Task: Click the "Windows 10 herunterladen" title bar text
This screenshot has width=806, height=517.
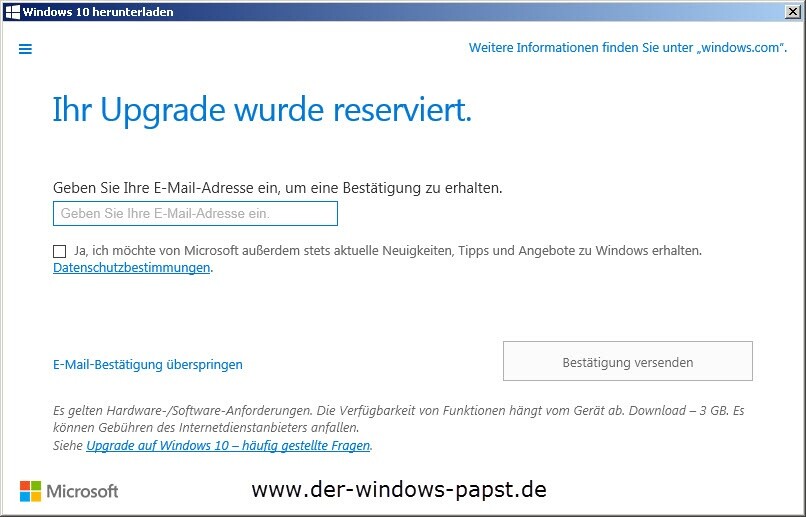Action: 97,12
